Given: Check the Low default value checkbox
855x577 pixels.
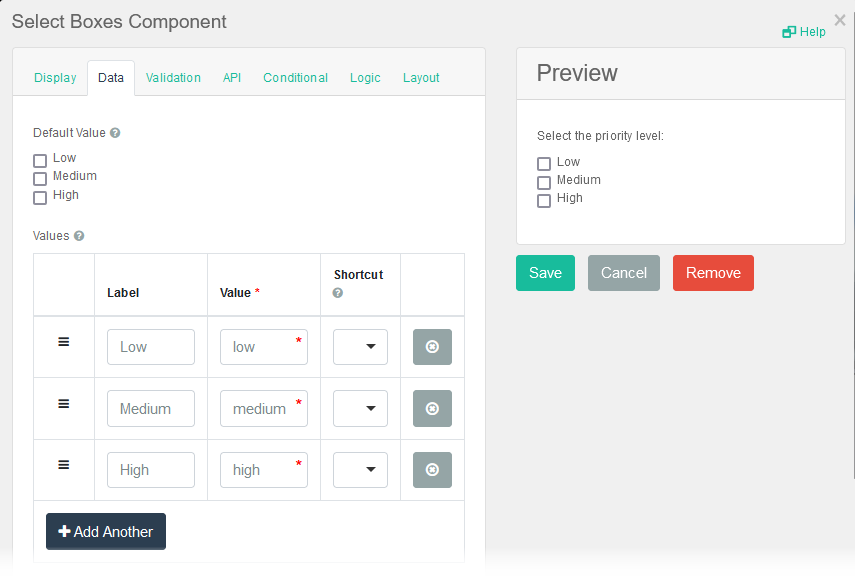Looking at the screenshot, I should click(x=40, y=160).
